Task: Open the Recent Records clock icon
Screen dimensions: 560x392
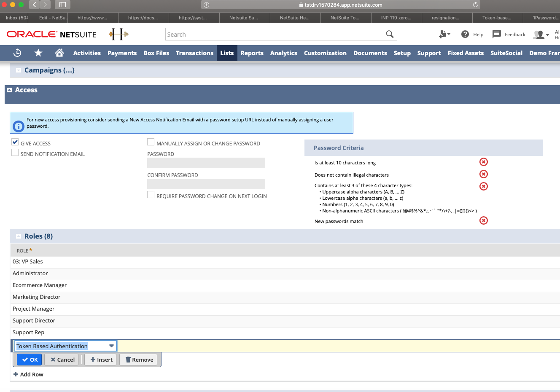Action: [17, 53]
